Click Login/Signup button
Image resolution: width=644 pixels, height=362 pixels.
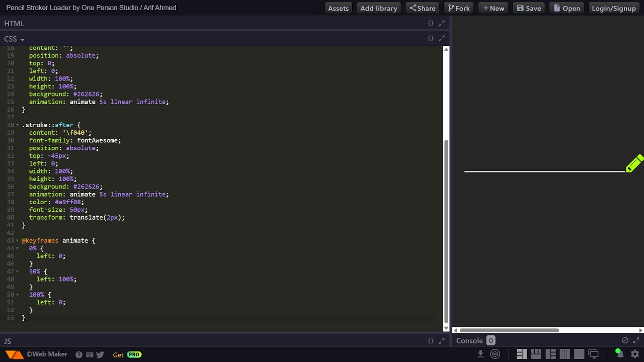[614, 8]
